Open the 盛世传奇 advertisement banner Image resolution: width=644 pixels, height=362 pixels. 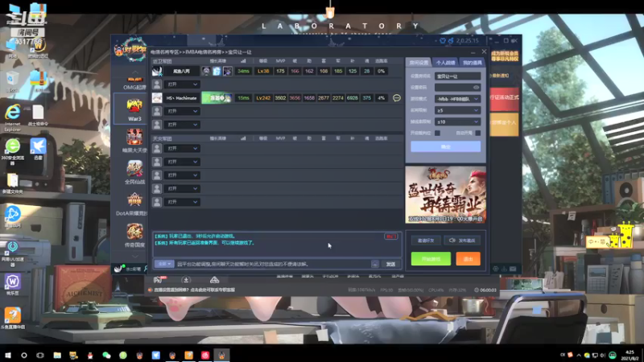tap(446, 195)
